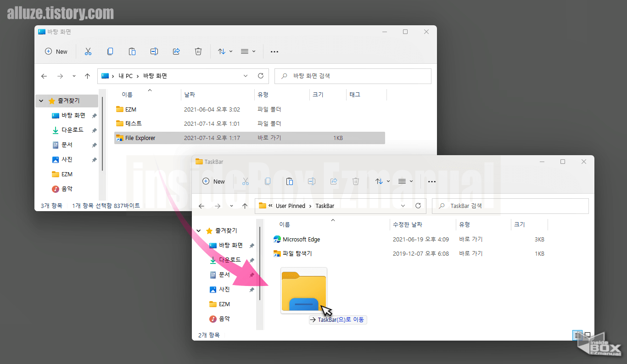The height and width of the screenshot is (364, 627).
Task: Expand address bar history in 바탕 화면 window
Action: pyautogui.click(x=246, y=76)
